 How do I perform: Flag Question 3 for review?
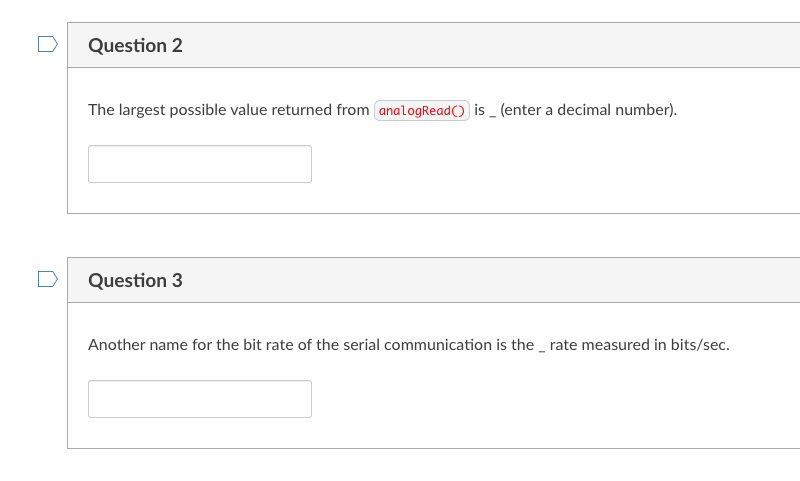pos(47,279)
